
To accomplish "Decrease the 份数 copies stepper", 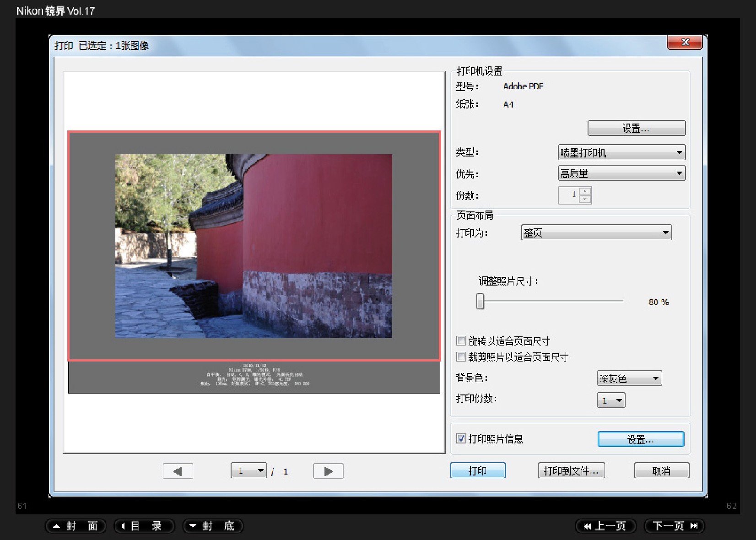I will pyautogui.click(x=585, y=199).
